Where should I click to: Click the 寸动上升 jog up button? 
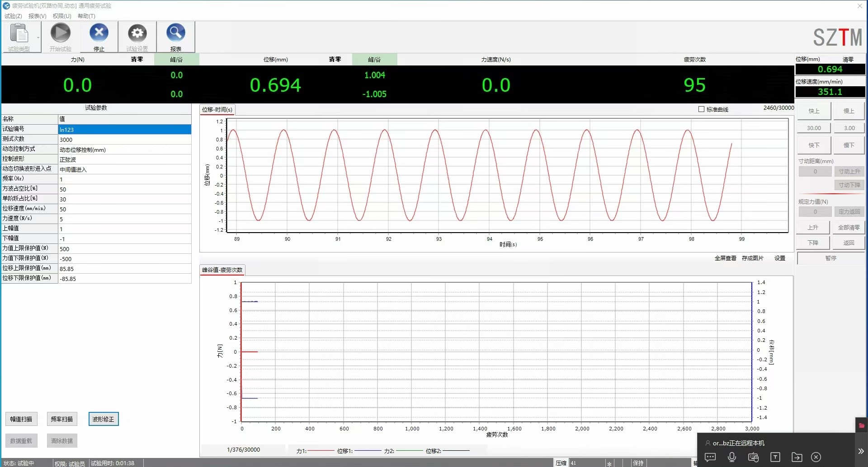tap(849, 172)
